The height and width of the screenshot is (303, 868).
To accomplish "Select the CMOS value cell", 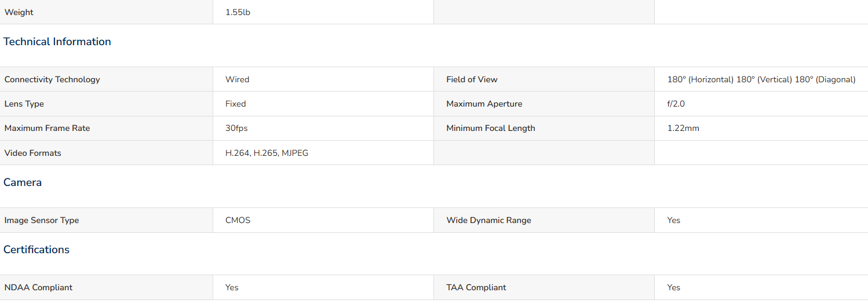I will (x=323, y=220).
